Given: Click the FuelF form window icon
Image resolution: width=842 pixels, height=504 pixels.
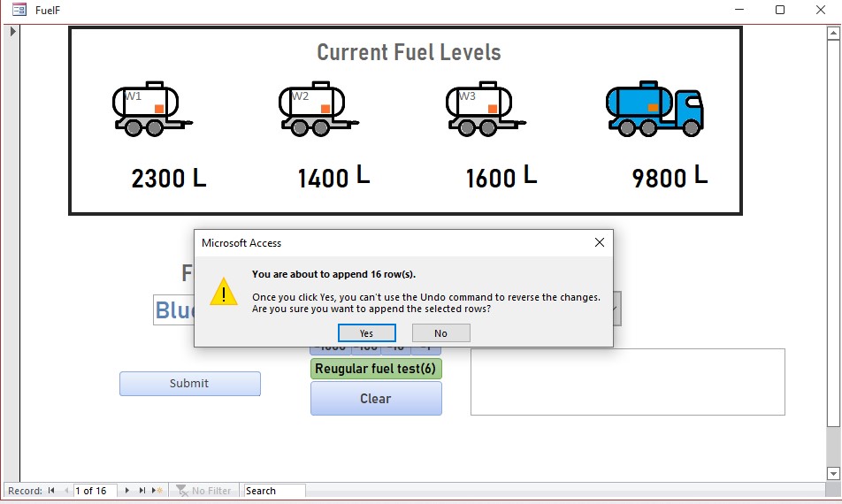Looking at the screenshot, I should coord(19,10).
